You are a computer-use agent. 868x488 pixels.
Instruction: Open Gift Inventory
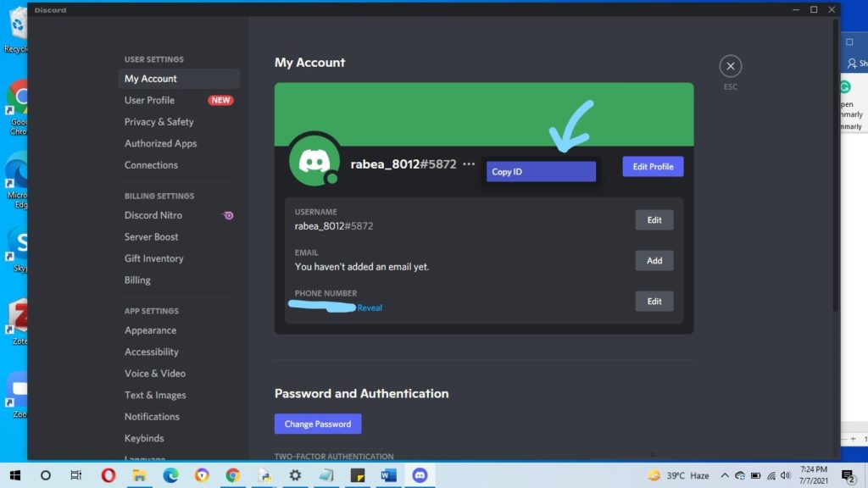click(x=179, y=258)
